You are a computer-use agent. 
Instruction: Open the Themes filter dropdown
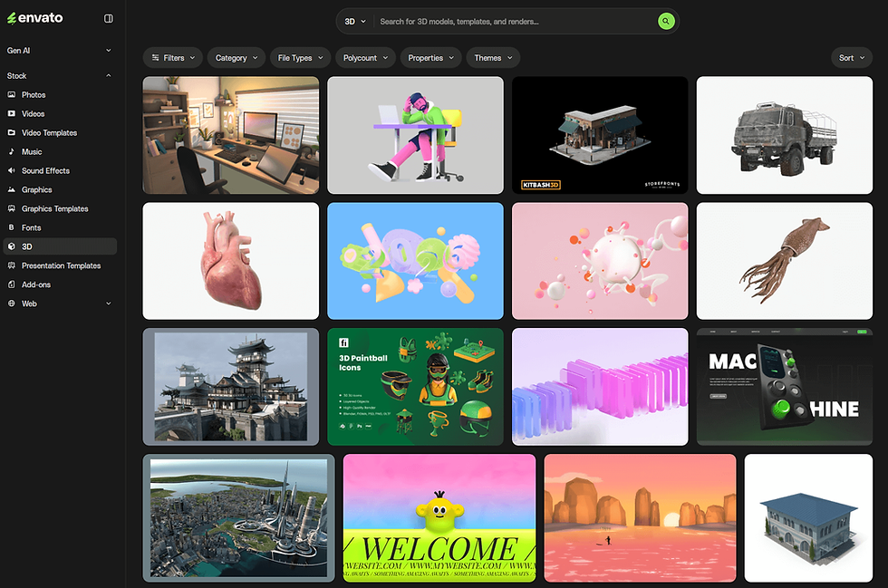(x=493, y=57)
